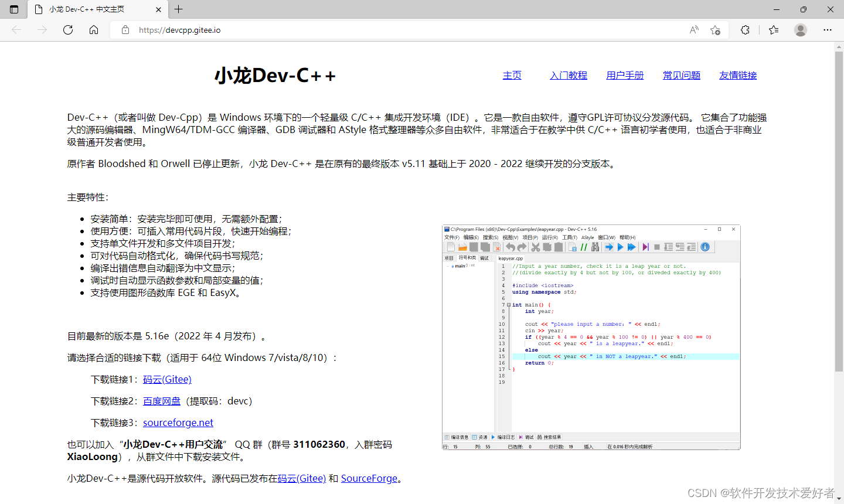This screenshot has height=504, width=844.
Task: Click the text '主要特性:'
Action: tap(88, 197)
